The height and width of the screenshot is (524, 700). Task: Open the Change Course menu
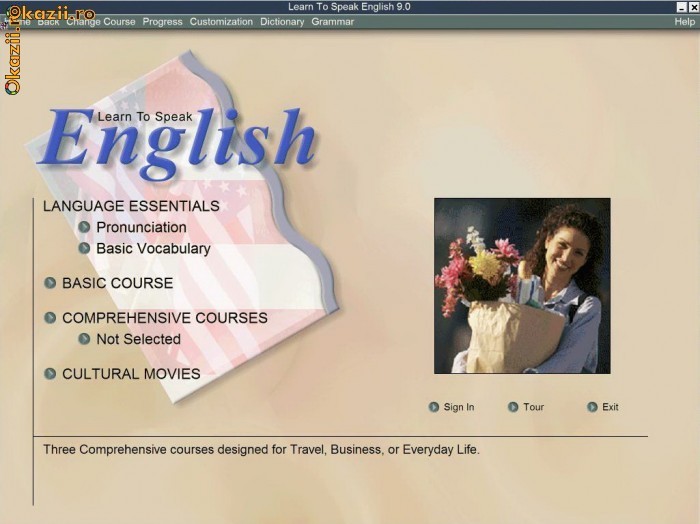click(x=101, y=22)
